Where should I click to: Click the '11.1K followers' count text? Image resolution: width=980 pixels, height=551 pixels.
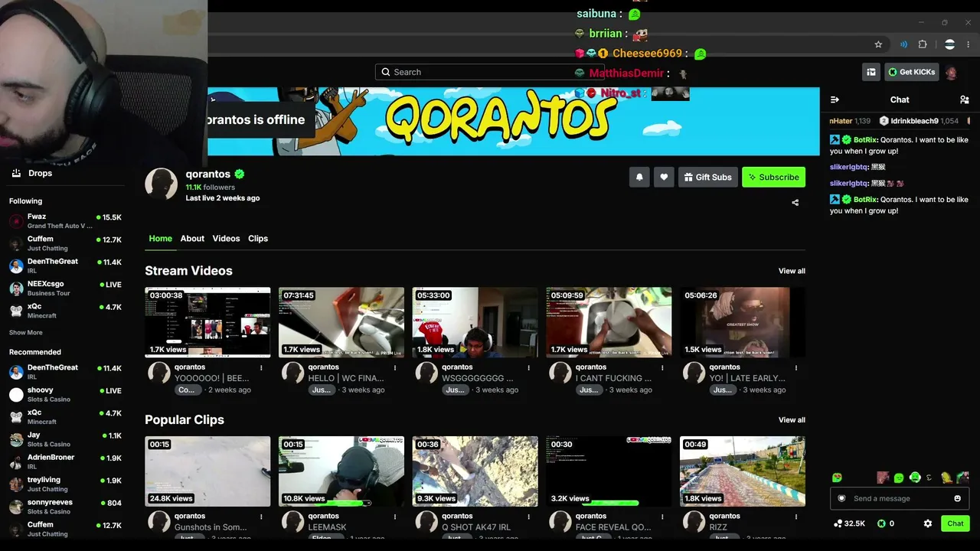click(211, 187)
